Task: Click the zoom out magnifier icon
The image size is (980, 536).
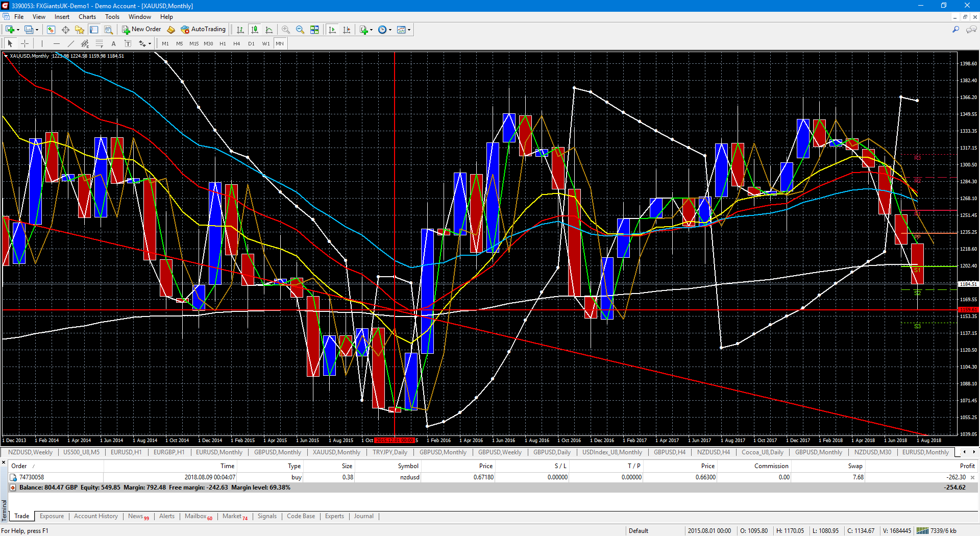Action: [x=300, y=30]
